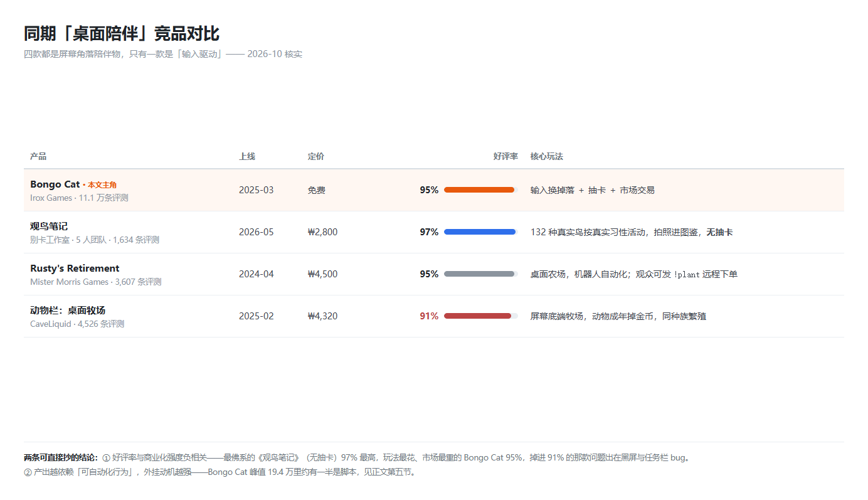Click the 本文主角 tag
This screenshot has height=500, width=868.
101,185
